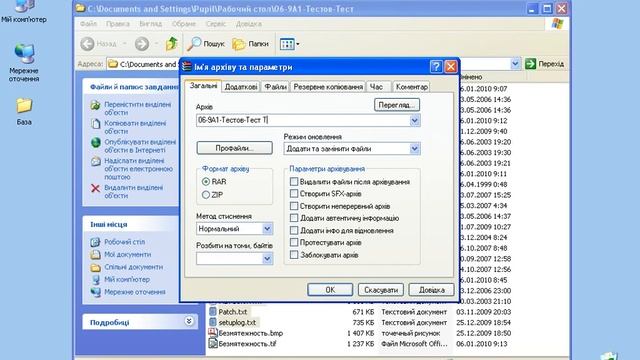Viewport: 640px width, 360px height.
Task: Select RAR archive format
Action: click(x=206, y=182)
